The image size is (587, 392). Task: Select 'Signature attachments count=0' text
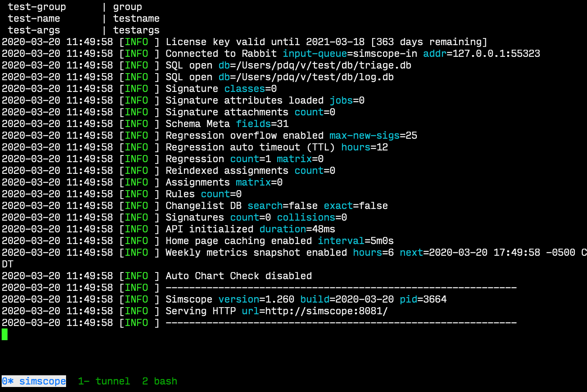(x=250, y=112)
